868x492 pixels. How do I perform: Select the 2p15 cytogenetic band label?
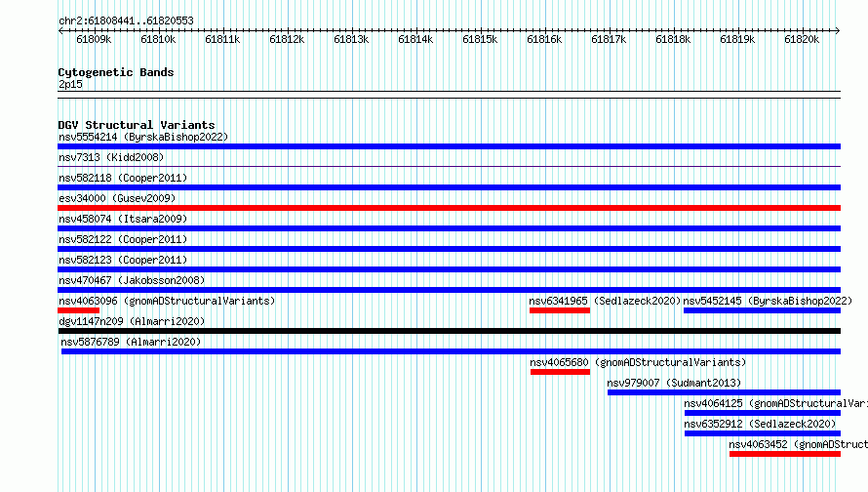[x=70, y=84]
